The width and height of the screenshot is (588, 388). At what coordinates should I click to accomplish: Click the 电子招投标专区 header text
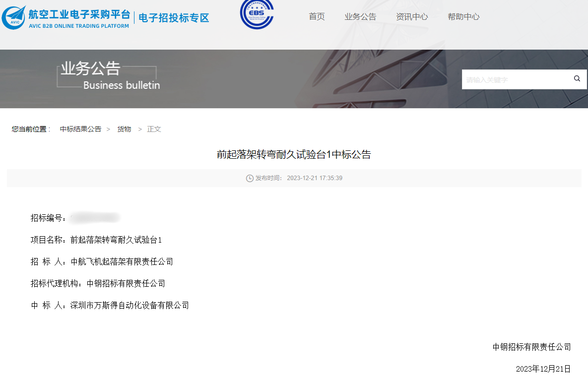[174, 18]
